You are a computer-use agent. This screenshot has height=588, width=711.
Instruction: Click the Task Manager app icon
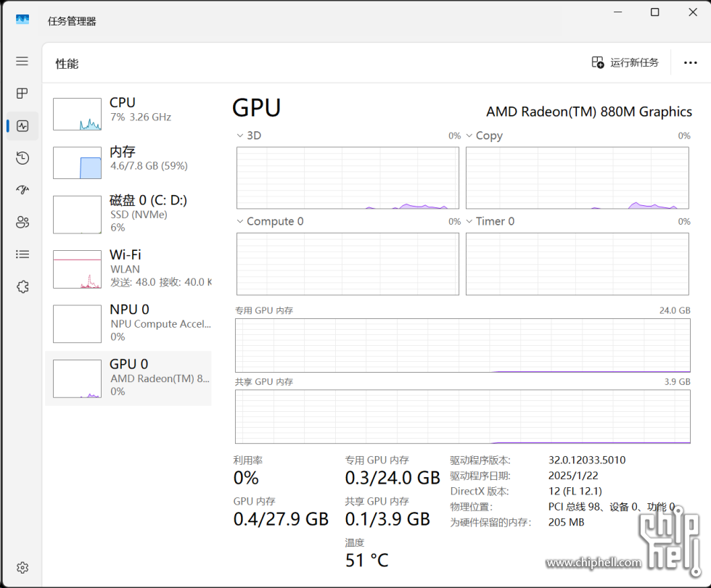(x=22, y=20)
